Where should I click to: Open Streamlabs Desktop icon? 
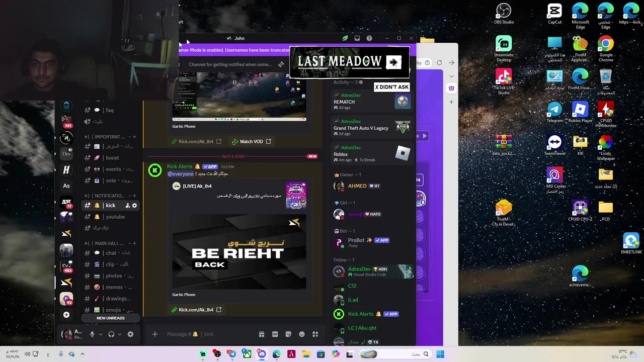pyautogui.click(x=504, y=49)
